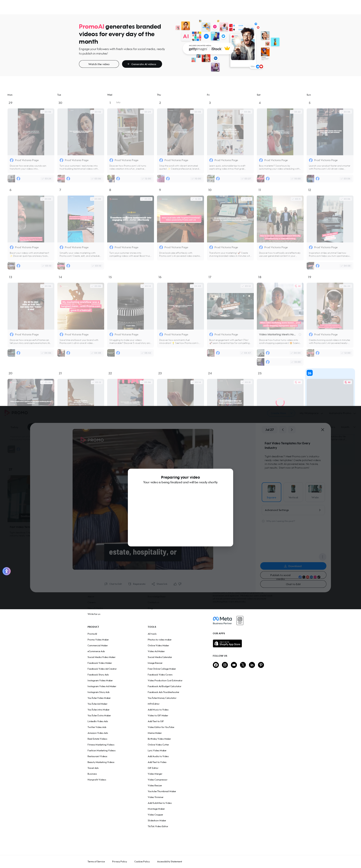The width and height of the screenshot is (361, 868).
Task: Open the YouTube icon under Follow Us
Action: point(234,665)
